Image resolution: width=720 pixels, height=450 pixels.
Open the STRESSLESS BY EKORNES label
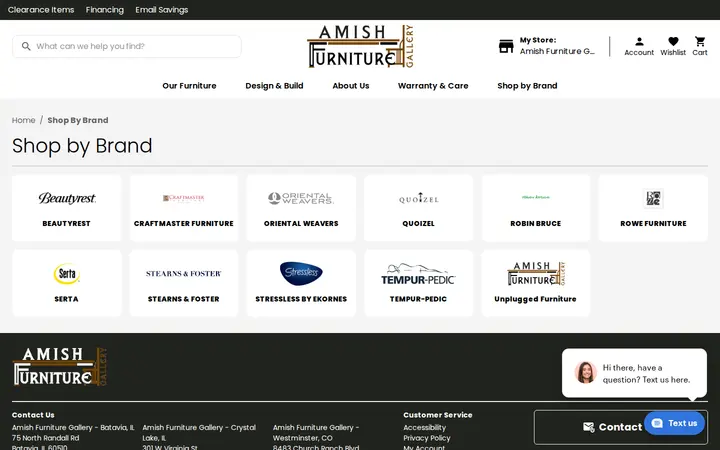coord(301,299)
